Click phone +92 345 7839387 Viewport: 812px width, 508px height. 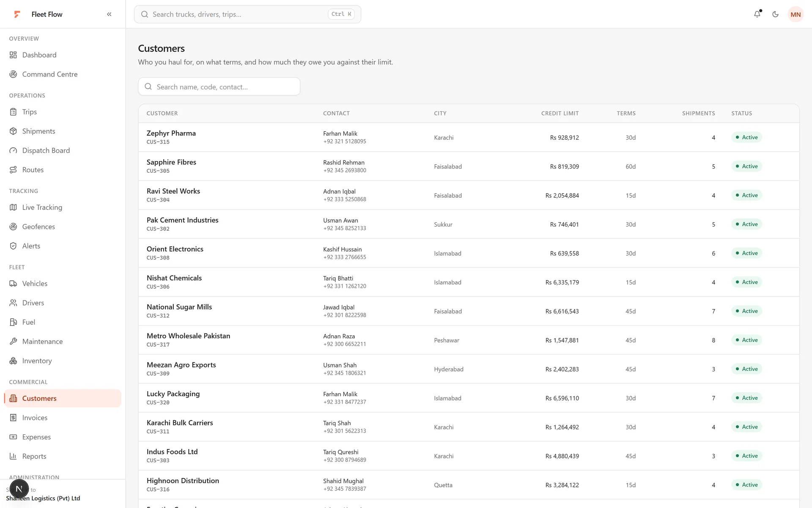(344, 489)
